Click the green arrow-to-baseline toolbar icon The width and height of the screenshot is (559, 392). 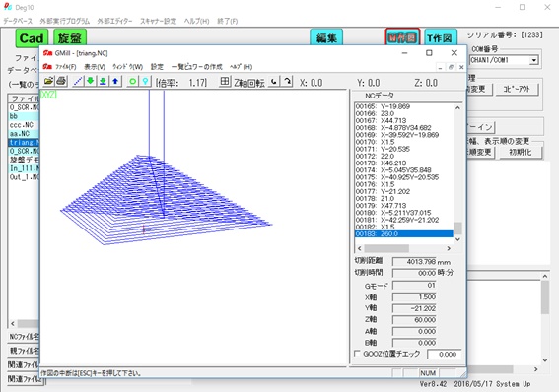point(103,81)
